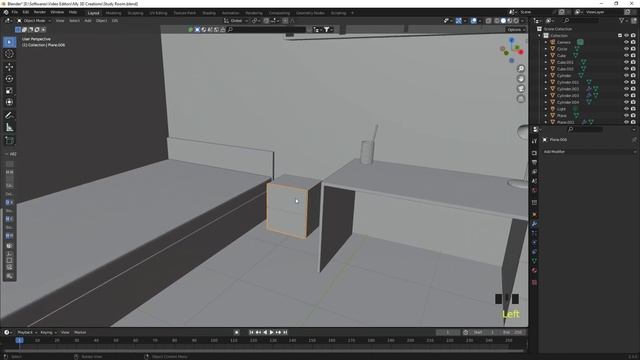This screenshot has height=360, width=640.
Task: Open the Output properties tab
Action: [x=534, y=162]
